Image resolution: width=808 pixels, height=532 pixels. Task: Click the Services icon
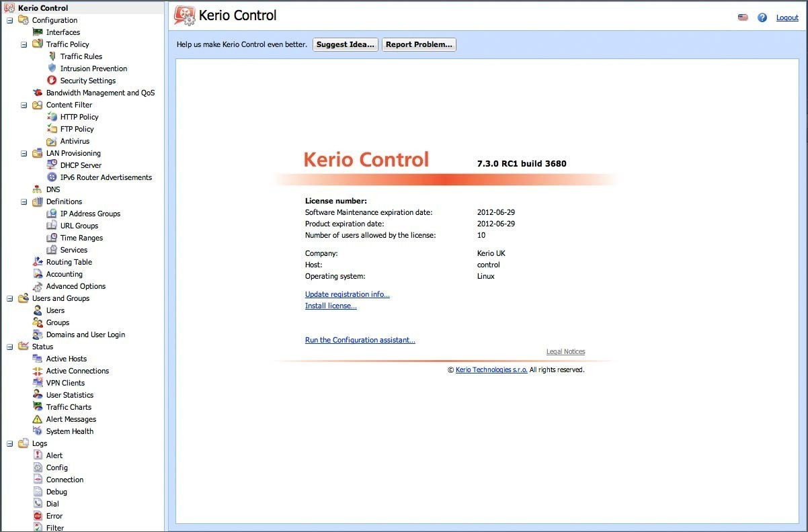[52, 250]
